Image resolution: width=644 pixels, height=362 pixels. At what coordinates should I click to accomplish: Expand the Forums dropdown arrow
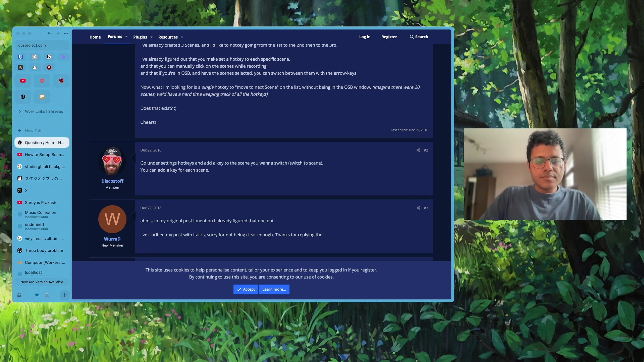(126, 37)
